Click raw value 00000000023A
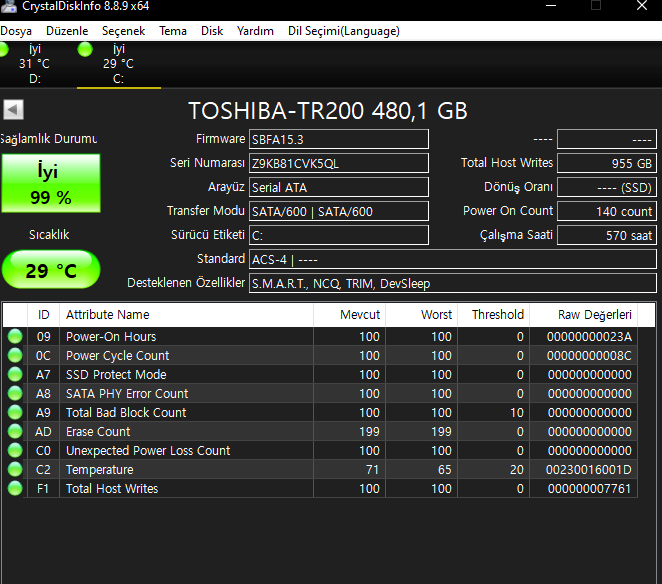Viewport: 662px width, 584px height. 589,337
